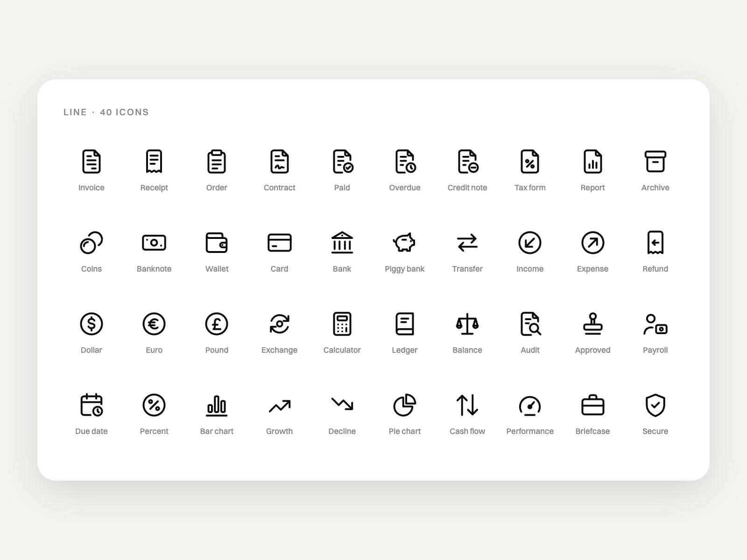Click the Refund receipt icon
This screenshot has height=560, width=747.
pyautogui.click(x=655, y=243)
